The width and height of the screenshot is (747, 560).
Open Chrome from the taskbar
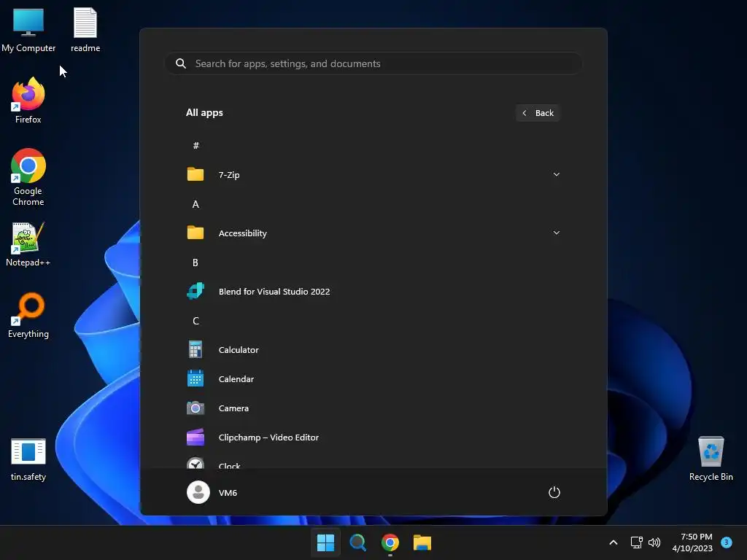pos(390,542)
